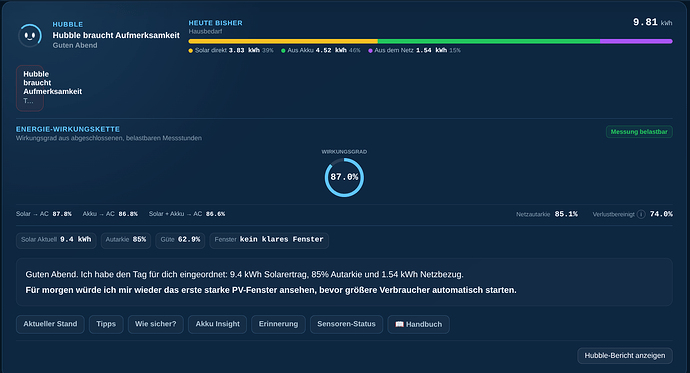
Task: Click the 9.81 kWh total value
Action: 653,22
